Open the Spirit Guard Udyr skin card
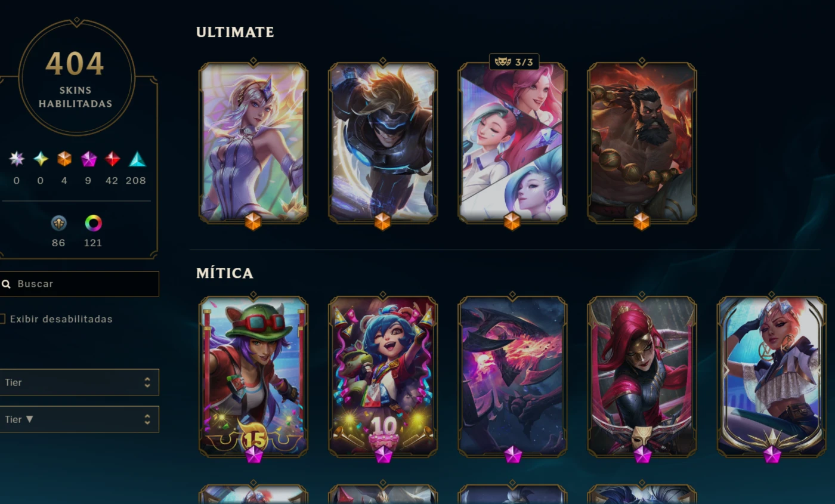835x504 pixels. pos(641,143)
